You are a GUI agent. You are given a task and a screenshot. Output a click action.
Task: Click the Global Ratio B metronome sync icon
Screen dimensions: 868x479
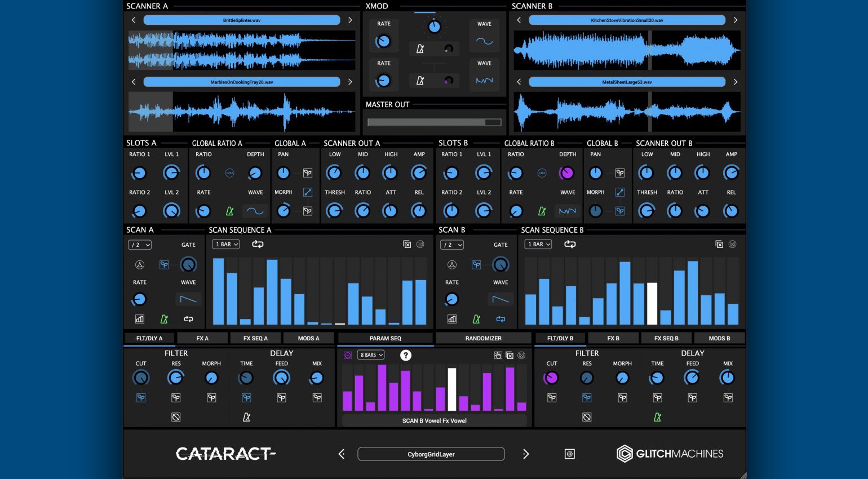[x=542, y=211]
